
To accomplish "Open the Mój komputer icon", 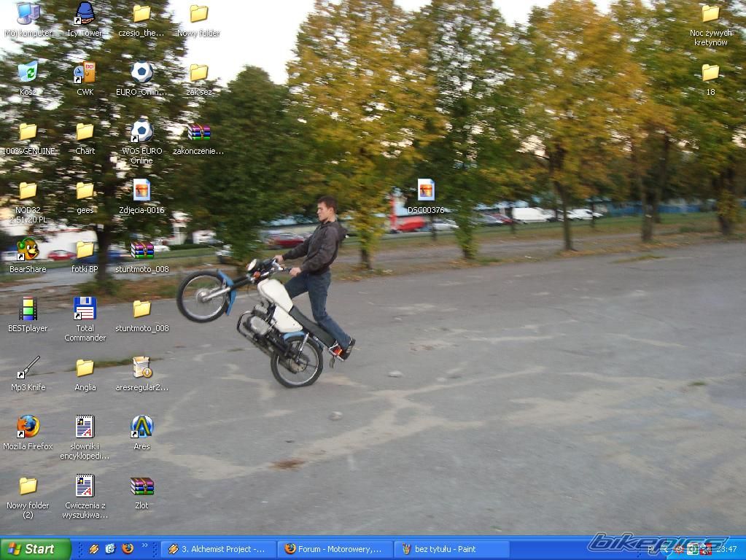I will (28, 14).
